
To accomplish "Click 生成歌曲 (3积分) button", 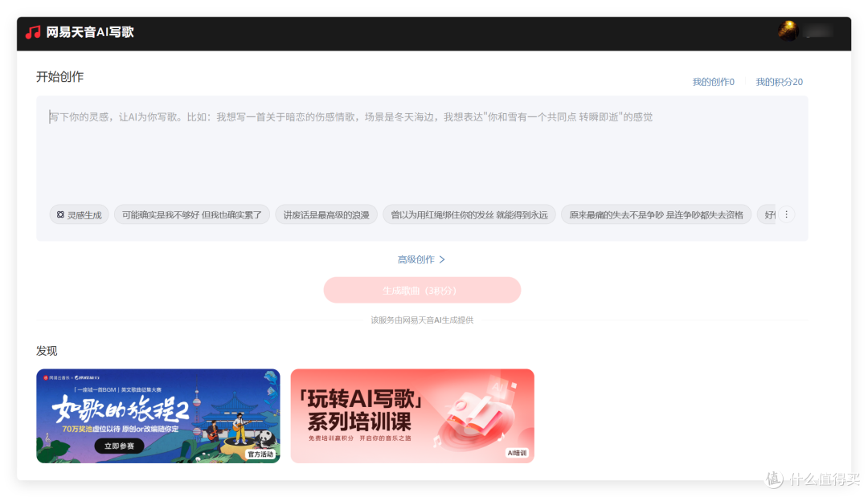I will tap(422, 290).
